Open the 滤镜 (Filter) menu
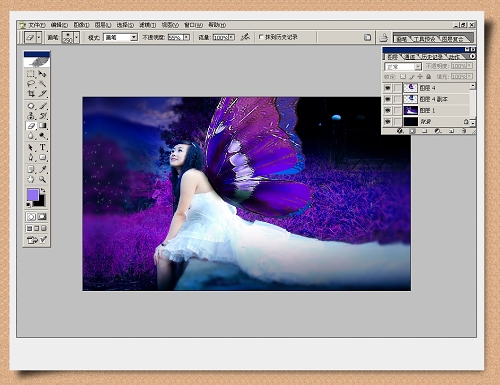The image size is (500, 385). tap(147, 25)
